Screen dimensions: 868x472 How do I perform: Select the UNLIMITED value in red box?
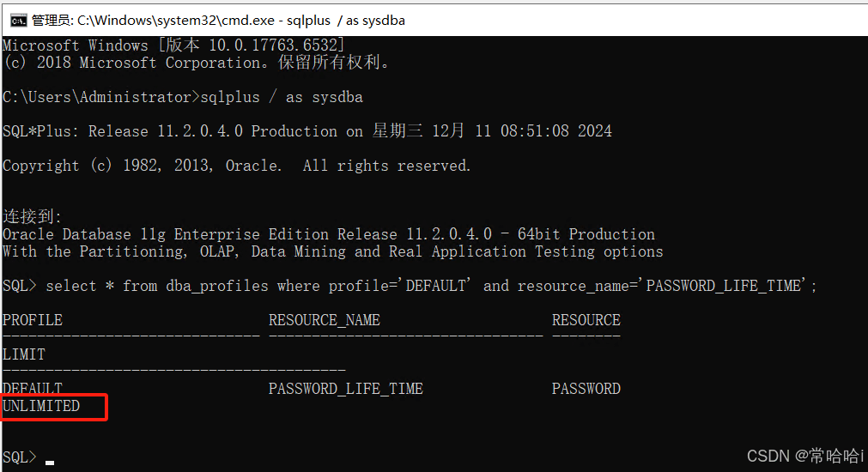(x=41, y=406)
